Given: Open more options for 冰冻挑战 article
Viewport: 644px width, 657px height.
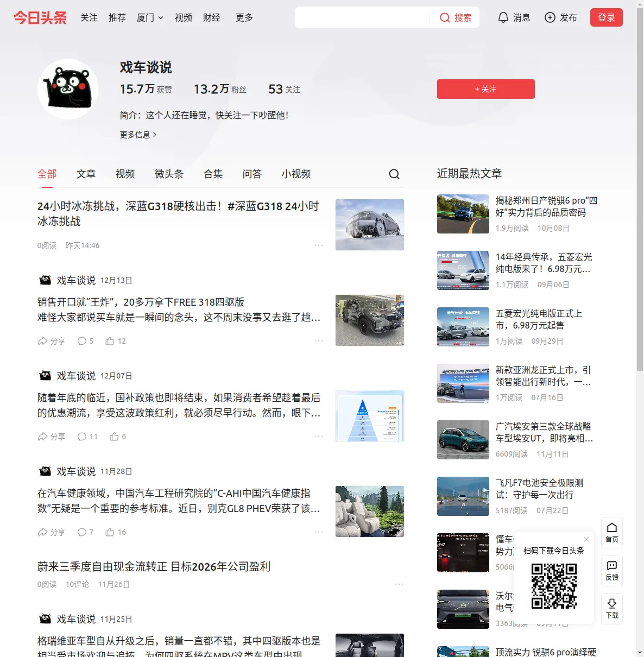Looking at the screenshot, I should 319,245.
